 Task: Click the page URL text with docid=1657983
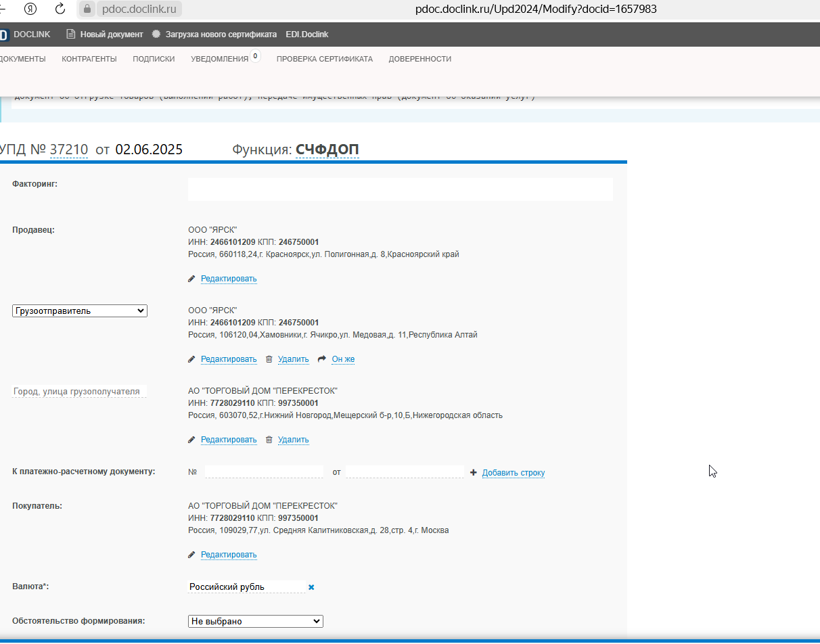[x=537, y=9]
